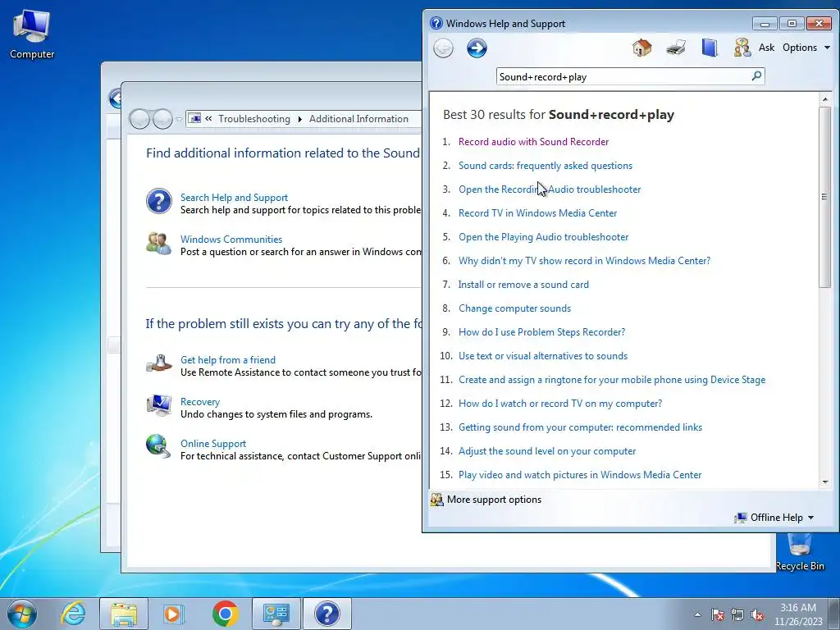Click the disabled back arrow in Help
840x630 pixels.
pos(443,48)
